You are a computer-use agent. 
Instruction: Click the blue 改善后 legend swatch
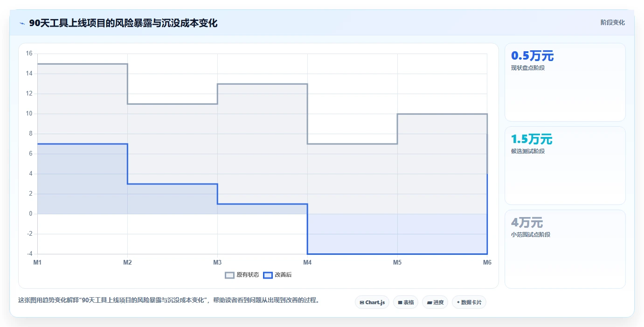click(x=268, y=275)
